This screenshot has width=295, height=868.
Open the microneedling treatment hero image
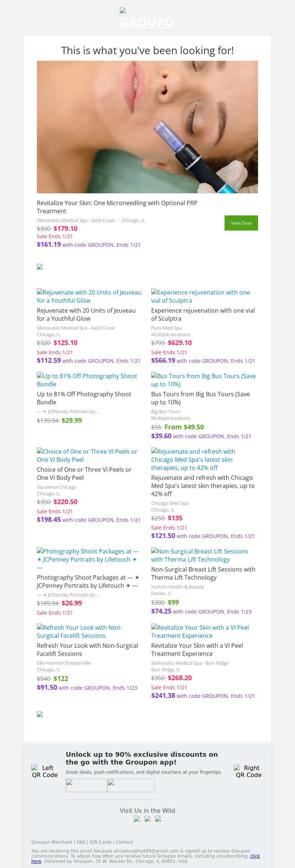[147, 127]
